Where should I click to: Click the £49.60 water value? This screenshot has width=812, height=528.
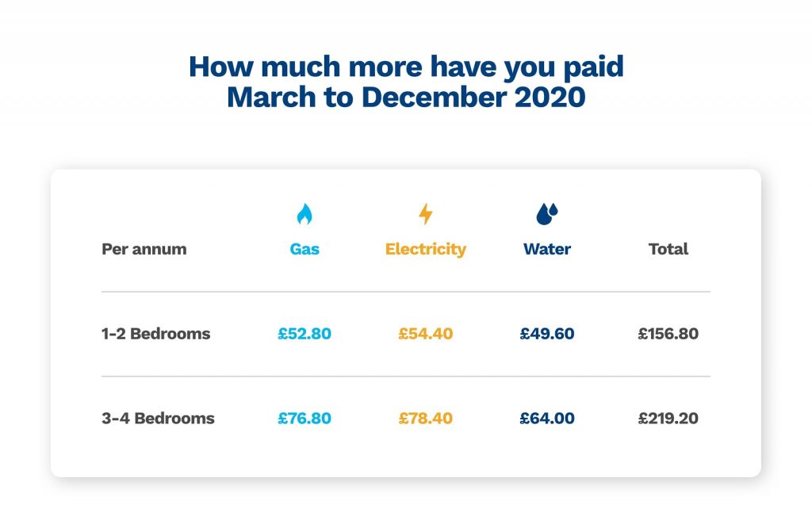547,333
